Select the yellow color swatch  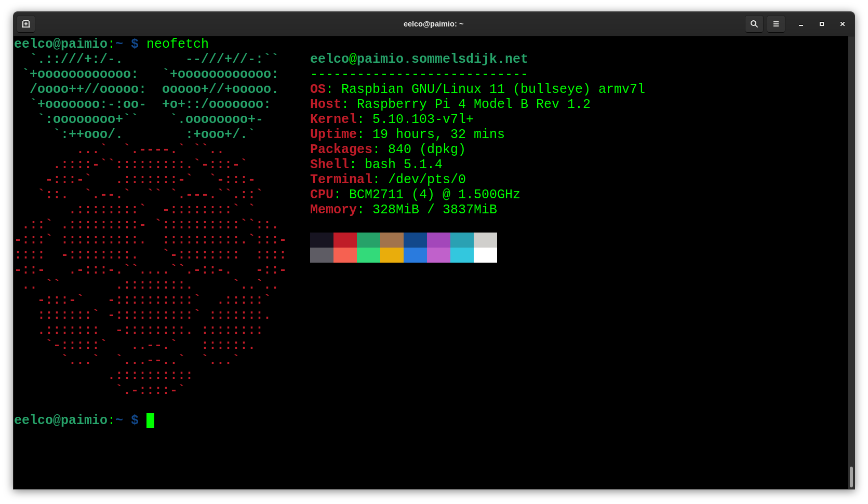(x=392, y=255)
